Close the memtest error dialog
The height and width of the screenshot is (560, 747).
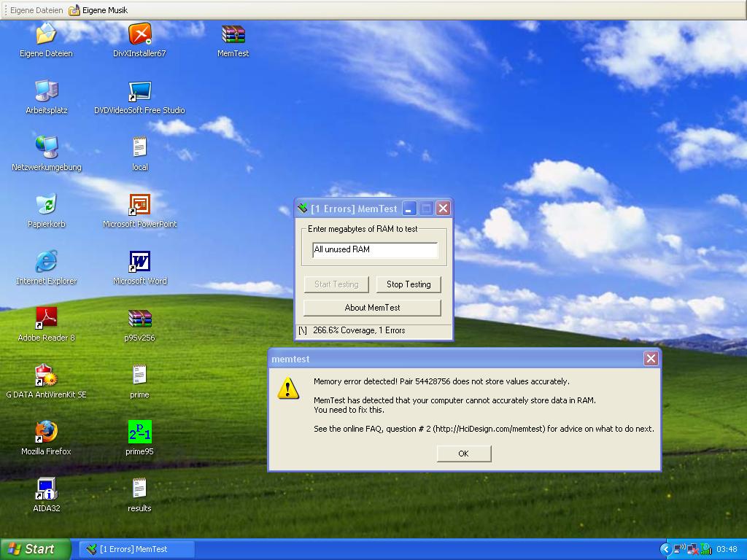click(x=651, y=359)
